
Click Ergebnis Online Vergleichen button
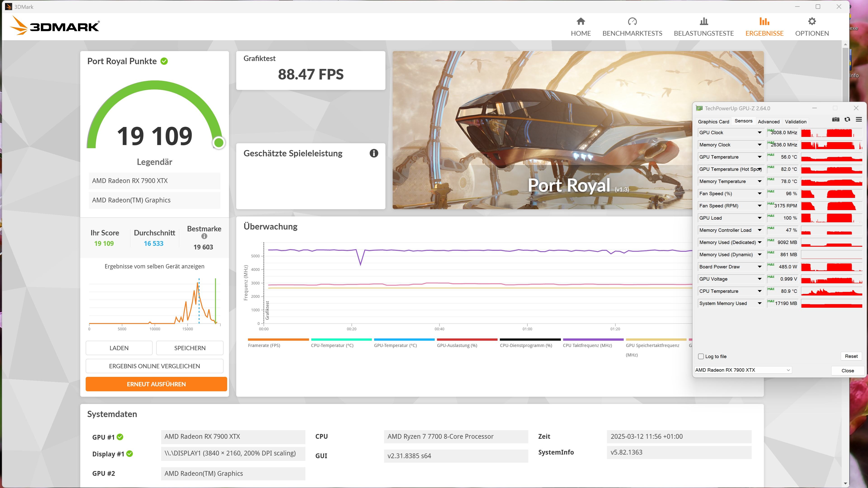(154, 366)
